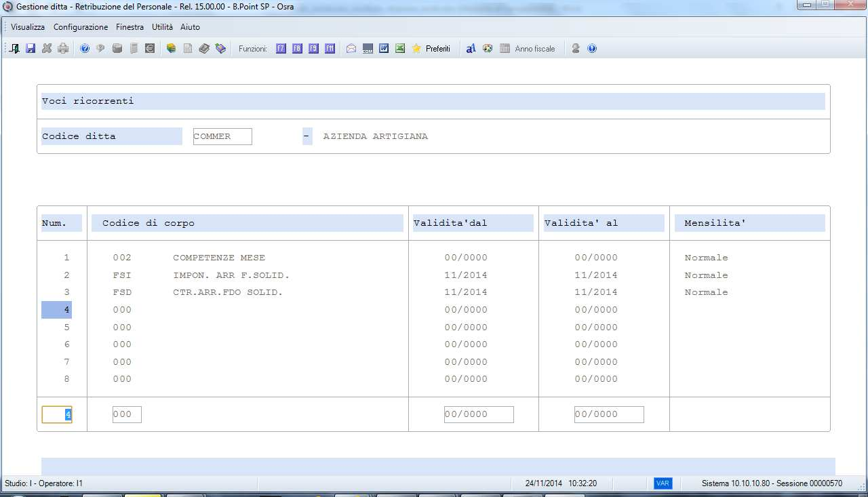Image resolution: width=868 pixels, height=497 pixels.
Task: Click the blue question mark help icon
Action: pyautogui.click(x=85, y=49)
